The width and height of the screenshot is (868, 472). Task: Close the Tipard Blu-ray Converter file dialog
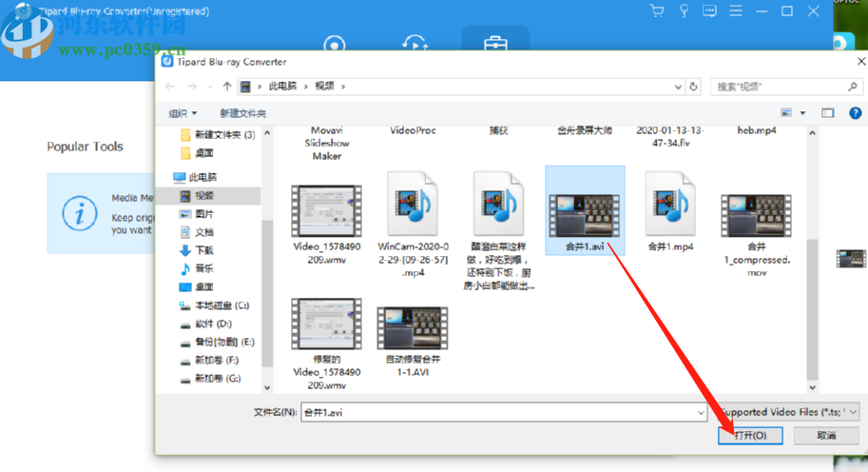860,62
